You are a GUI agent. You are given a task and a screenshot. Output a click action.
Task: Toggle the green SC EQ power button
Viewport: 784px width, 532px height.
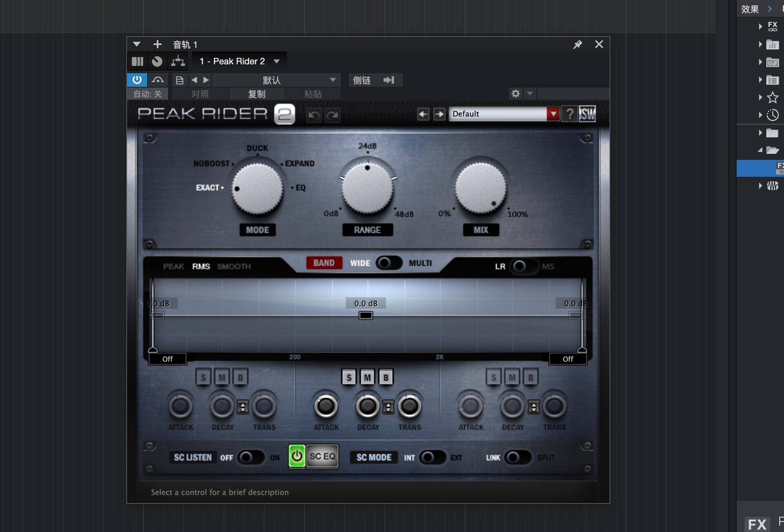coord(297,456)
